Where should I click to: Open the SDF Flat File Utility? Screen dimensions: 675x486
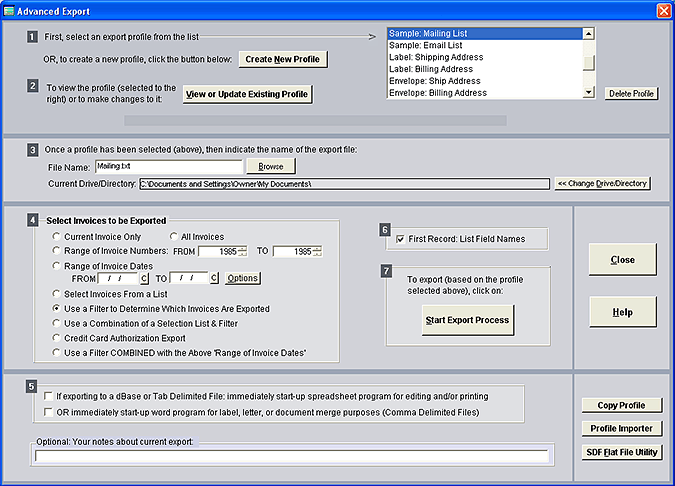621,452
